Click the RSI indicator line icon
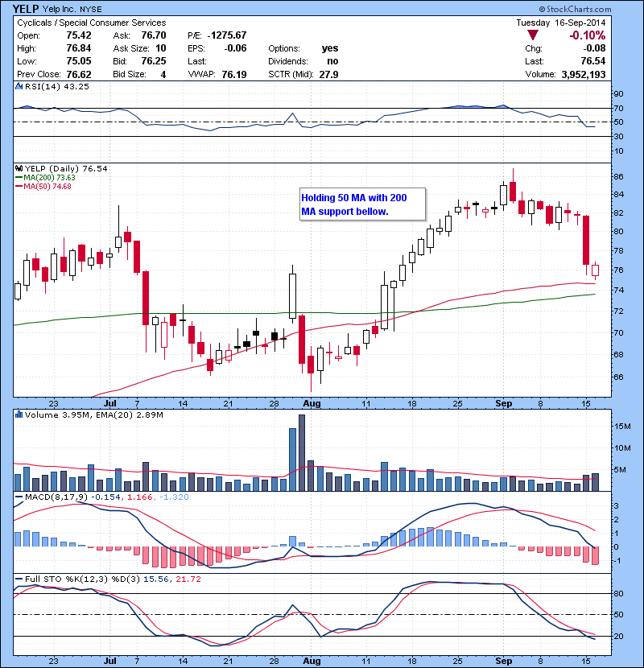 tap(19, 86)
